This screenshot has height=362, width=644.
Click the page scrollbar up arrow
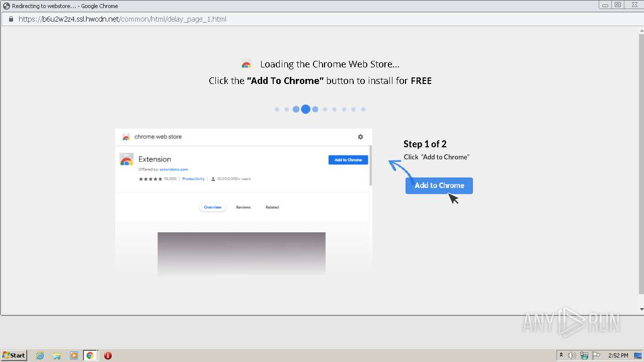coord(641,31)
